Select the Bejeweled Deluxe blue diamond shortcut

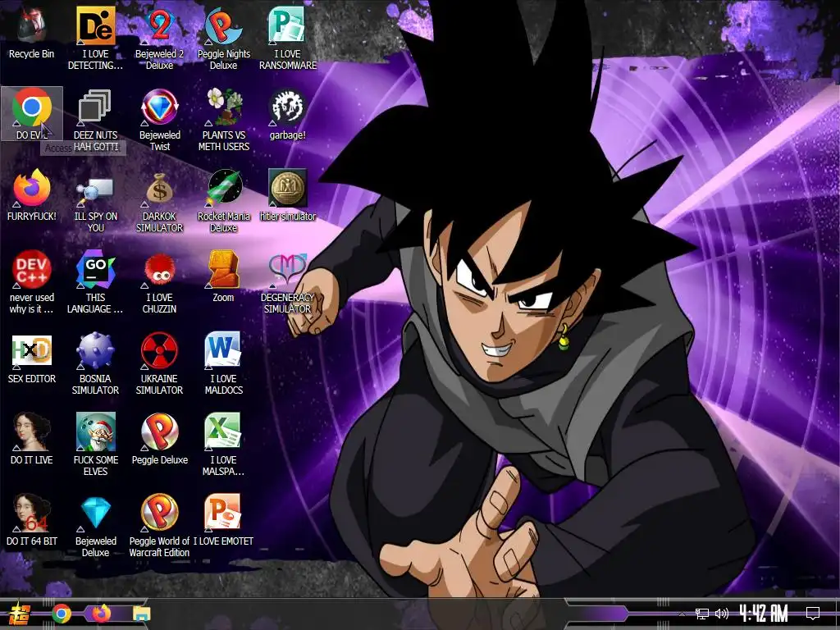95,527
